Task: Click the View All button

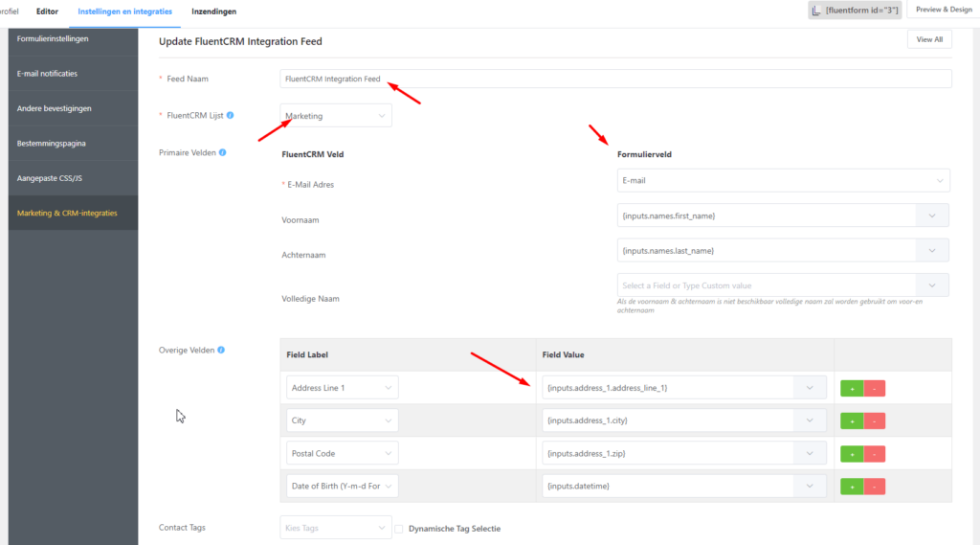Action: tap(928, 39)
